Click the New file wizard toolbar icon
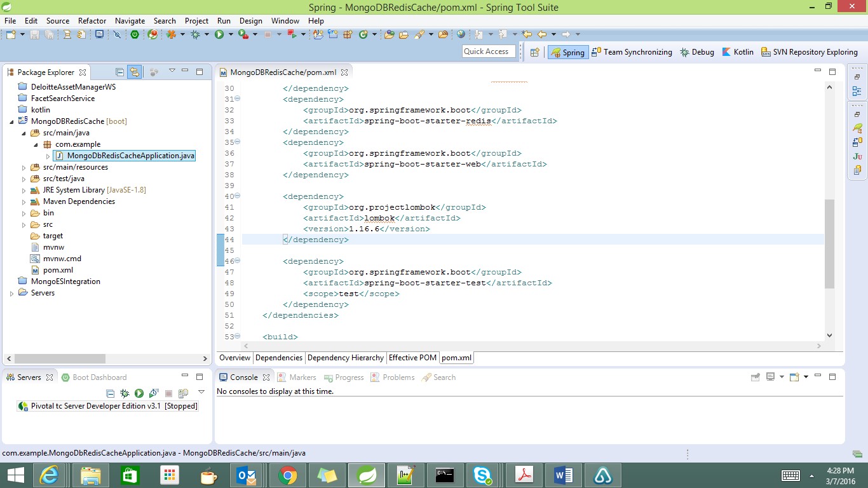This screenshot has width=868, height=488. coord(11,34)
